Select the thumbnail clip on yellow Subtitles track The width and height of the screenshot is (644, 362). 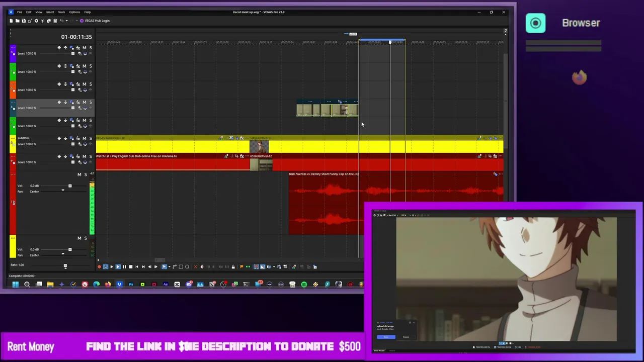click(259, 146)
